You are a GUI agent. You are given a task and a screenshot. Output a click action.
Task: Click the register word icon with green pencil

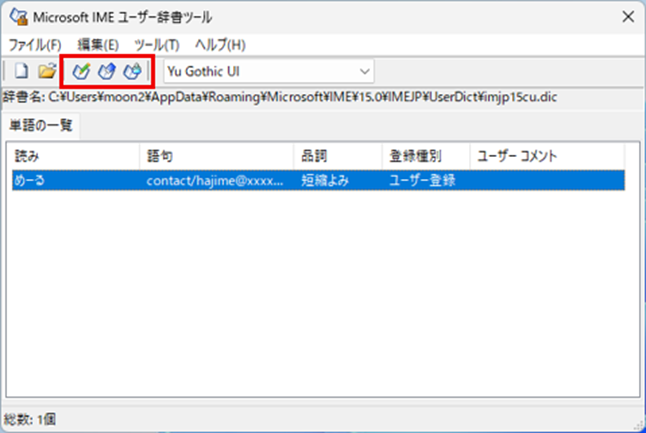[81, 71]
